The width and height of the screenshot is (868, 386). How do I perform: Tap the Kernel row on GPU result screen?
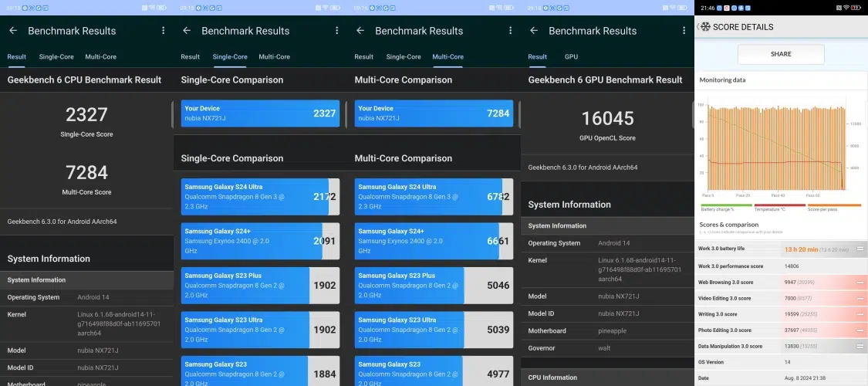pos(607,269)
